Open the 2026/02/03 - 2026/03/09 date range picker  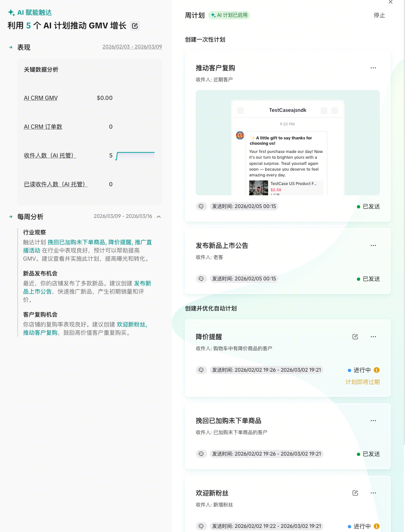point(132,47)
